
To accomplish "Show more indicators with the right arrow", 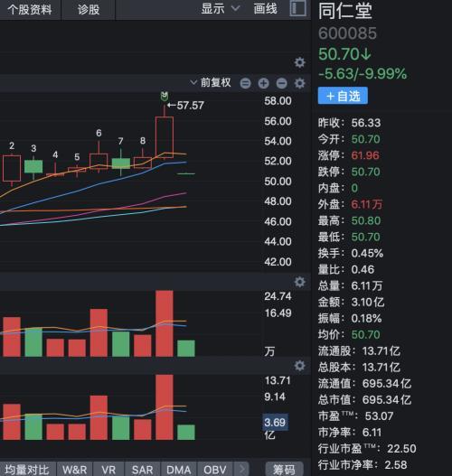I will click(242, 470).
